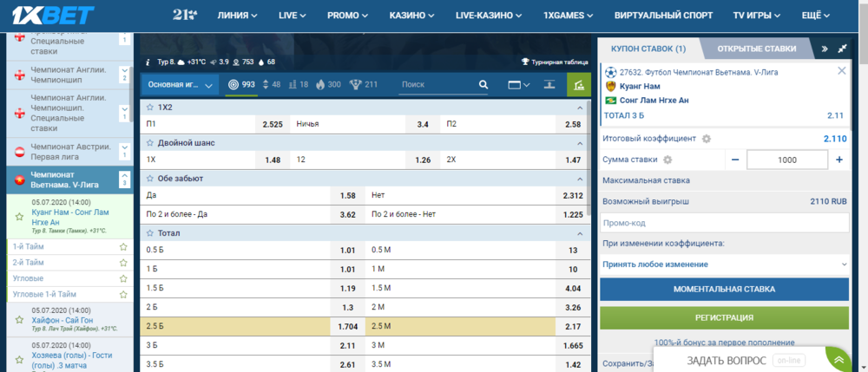Select the flame filter showing 300

(320, 85)
